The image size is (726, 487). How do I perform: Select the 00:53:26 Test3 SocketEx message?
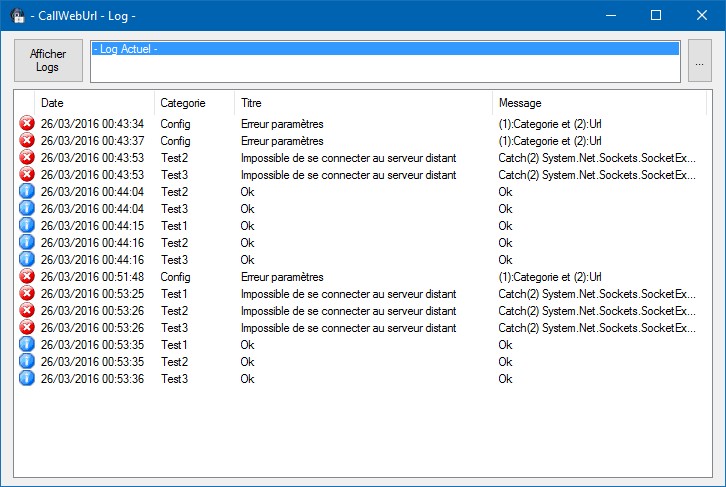pos(597,328)
